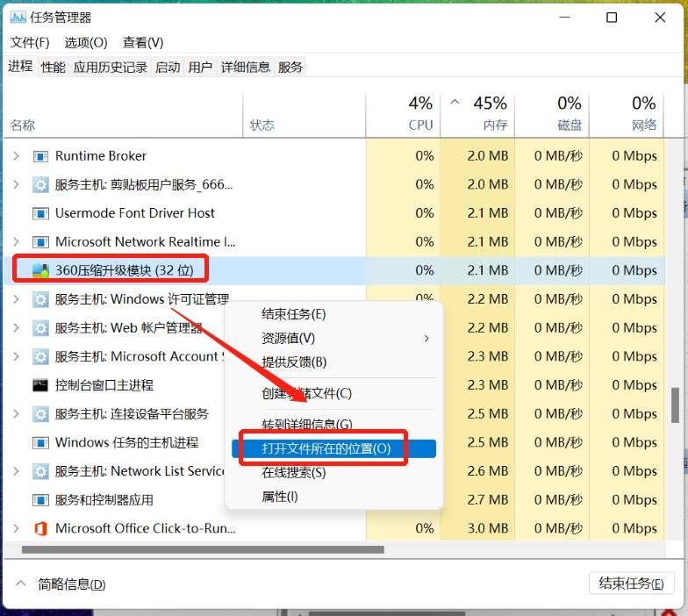Viewport: 688px width, 616px height.
Task: Click the 简略信息(D) link
Action: tap(72, 584)
